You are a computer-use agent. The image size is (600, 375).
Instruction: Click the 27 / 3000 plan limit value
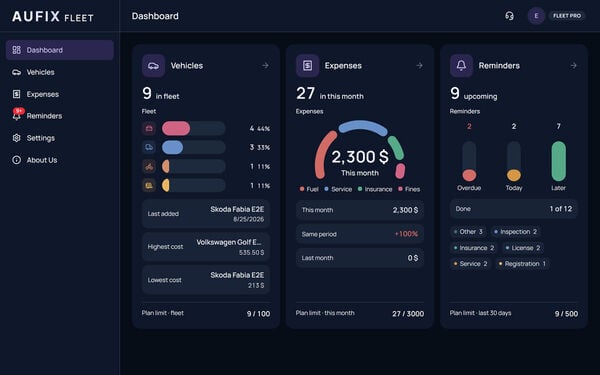(408, 314)
